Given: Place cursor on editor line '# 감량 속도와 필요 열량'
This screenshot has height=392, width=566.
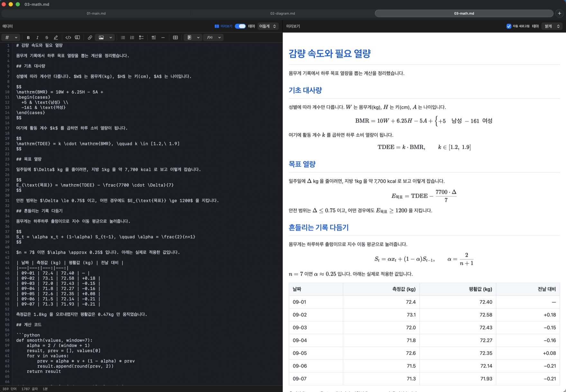Looking at the screenshot, I should pos(39,45).
